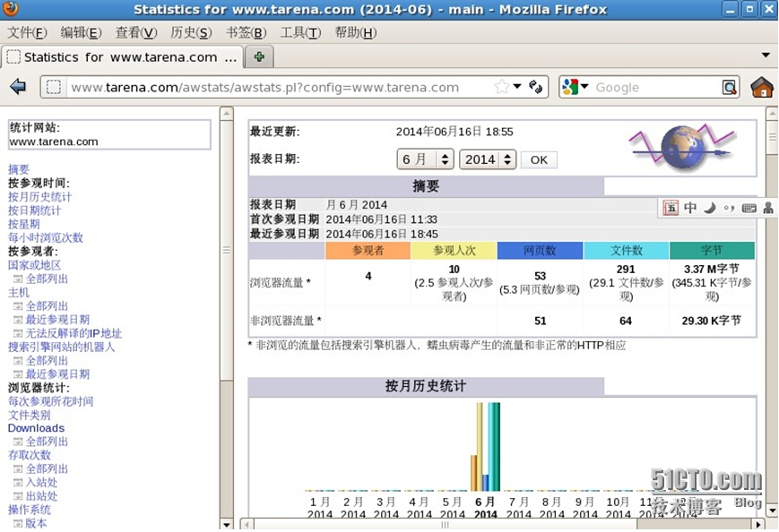Click list icon beside 入站处
Image resolution: width=779 pixels, height=532 pixels.
(18, 483)
